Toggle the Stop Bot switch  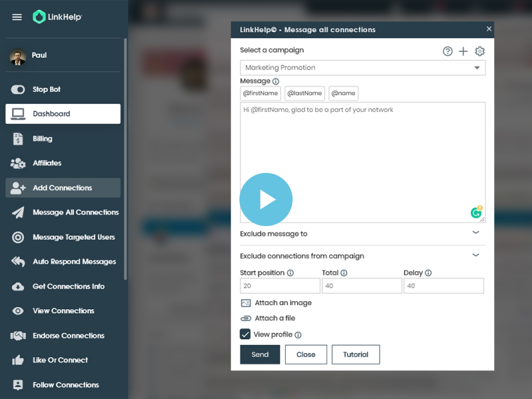click(x=18, y=90)
